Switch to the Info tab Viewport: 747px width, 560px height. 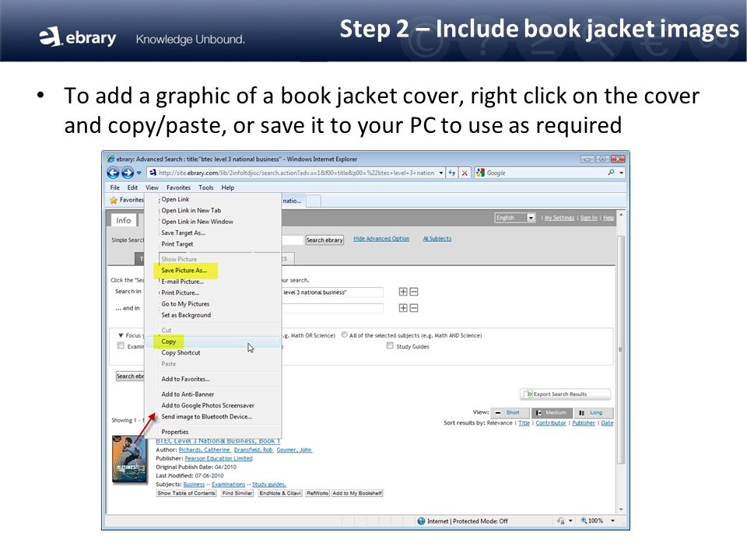click(124, 220)
